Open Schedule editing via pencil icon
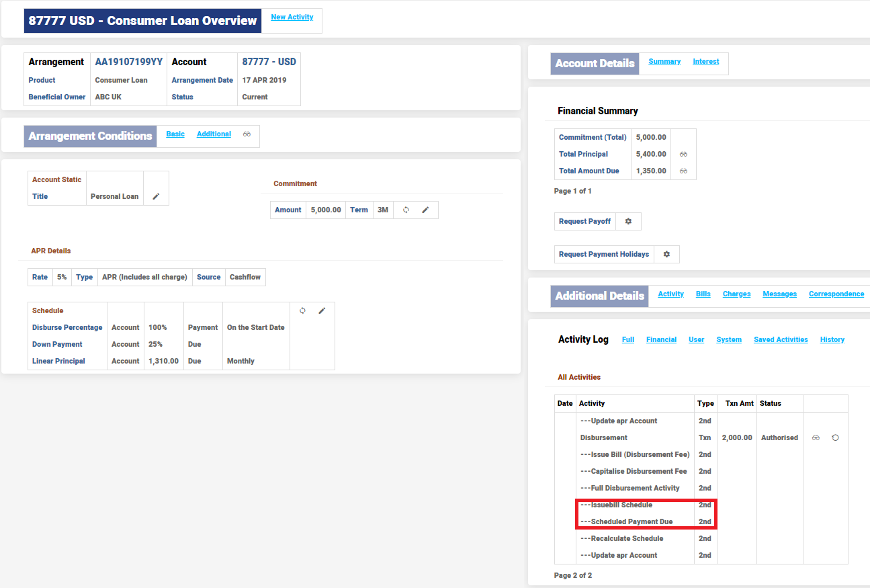Screen dimensions: 870x588 tap(322, 310)
